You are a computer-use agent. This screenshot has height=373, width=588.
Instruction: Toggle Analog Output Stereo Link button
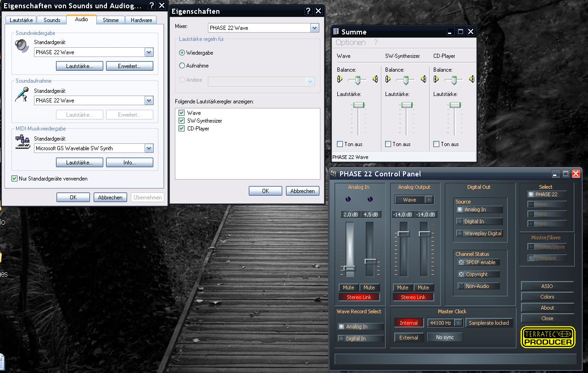[x=413, y=297]
